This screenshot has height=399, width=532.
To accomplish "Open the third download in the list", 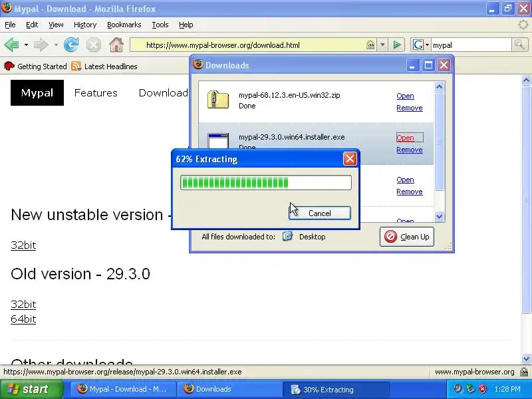I will [x=405, y=180].
